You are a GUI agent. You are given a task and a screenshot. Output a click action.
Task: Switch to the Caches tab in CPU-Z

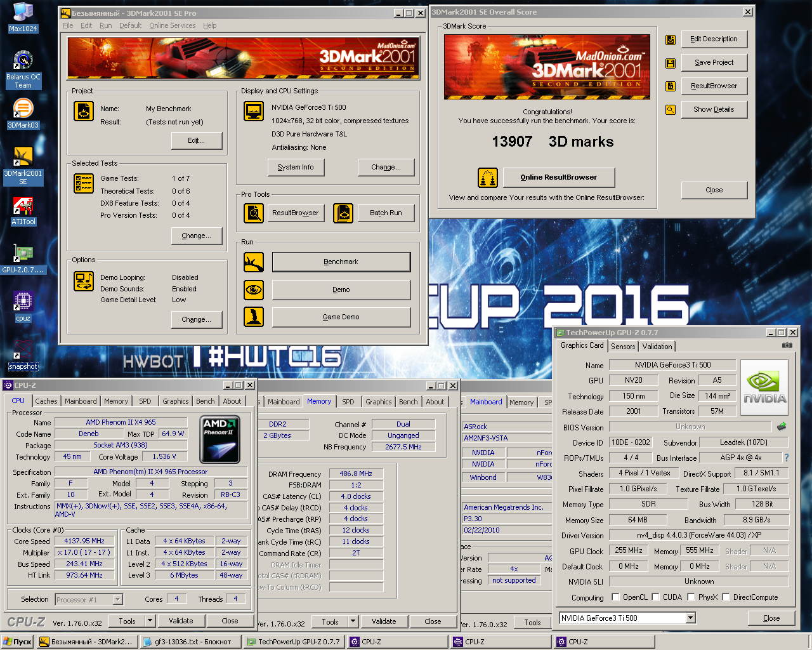click(x=46, y=401)
